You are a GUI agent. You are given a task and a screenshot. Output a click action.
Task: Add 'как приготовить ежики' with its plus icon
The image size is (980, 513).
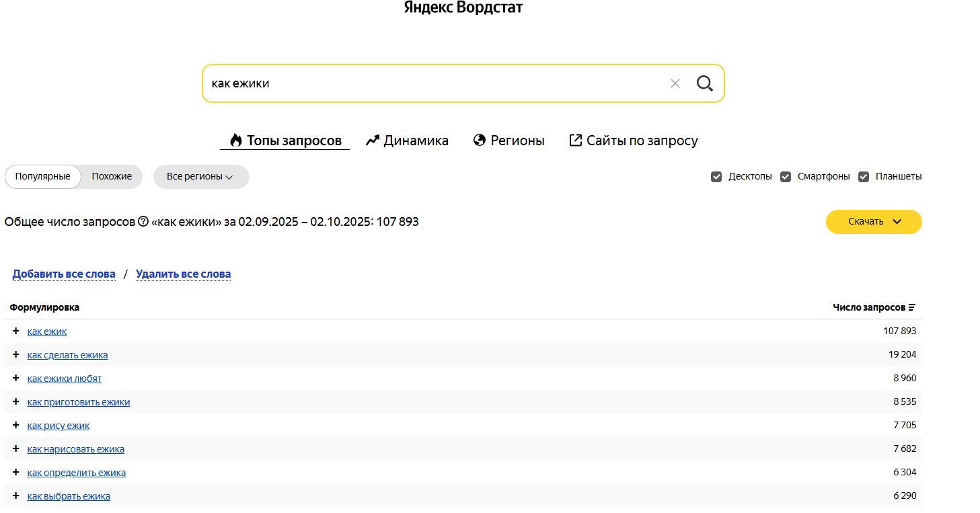coord(15,401)
